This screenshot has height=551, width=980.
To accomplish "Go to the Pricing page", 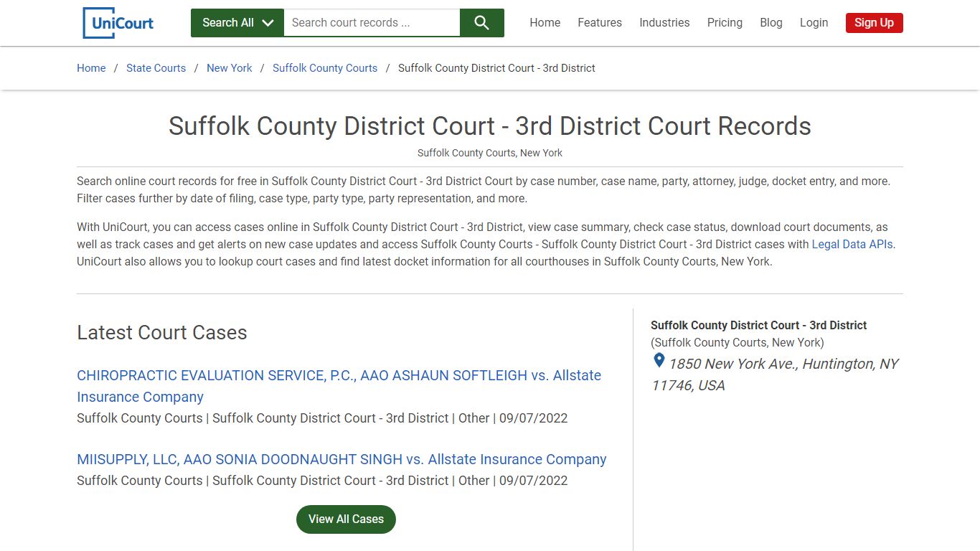I will click(725, 23).
